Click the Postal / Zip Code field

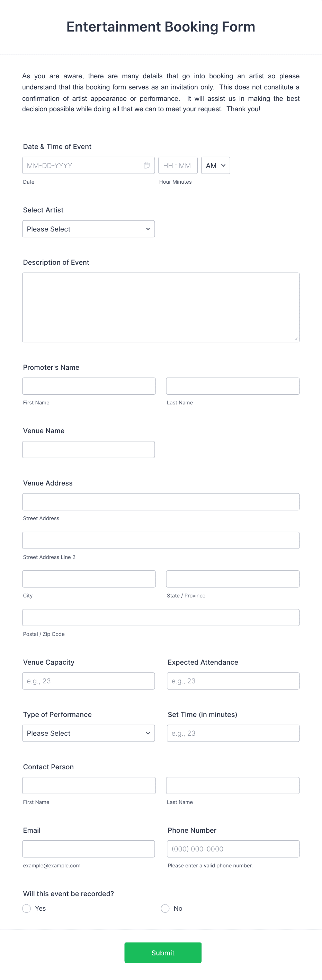coord(160,617)
